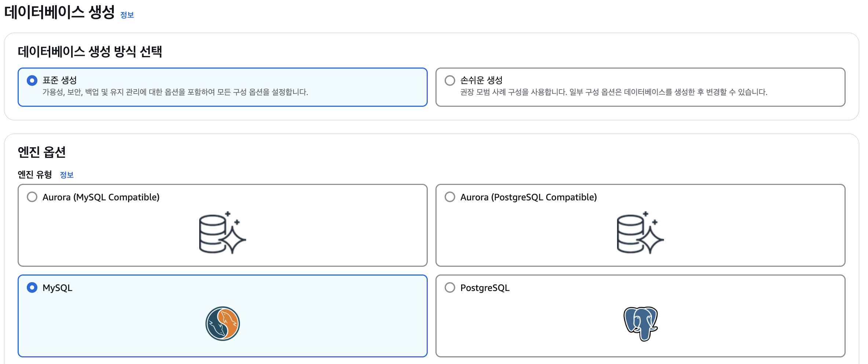This screenshot has height=364, width=868.
Task: Click the 표준 생성 label text
Action: tap(60, 80)
